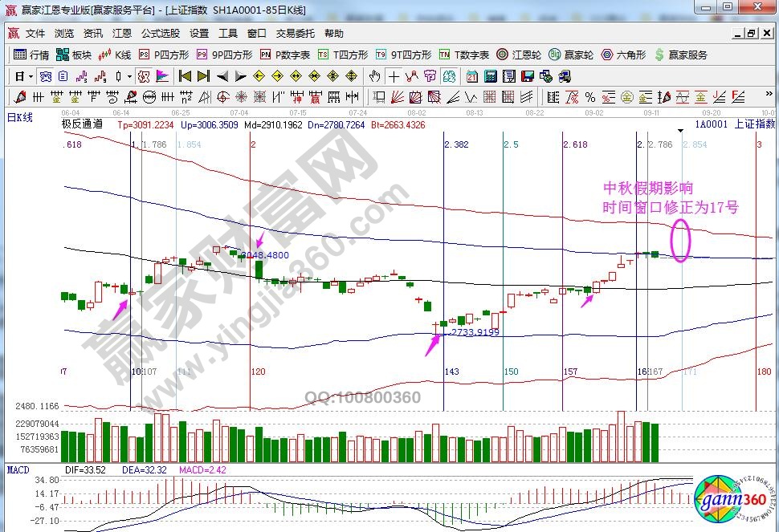Click the 日K线 chart label
Screen dimensions: 779x532
(x=20, y=118)
